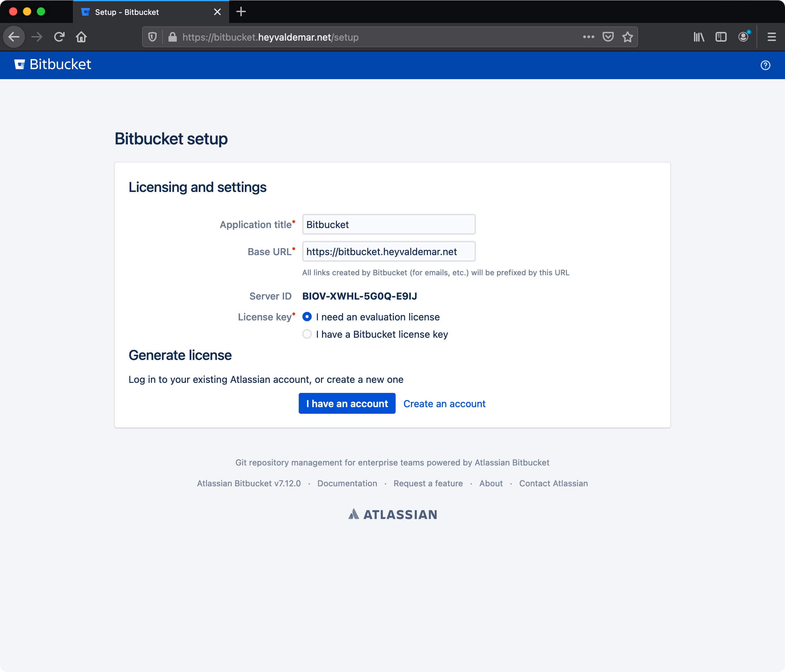Click the Bitbucket logo icon

coord(19,65)
